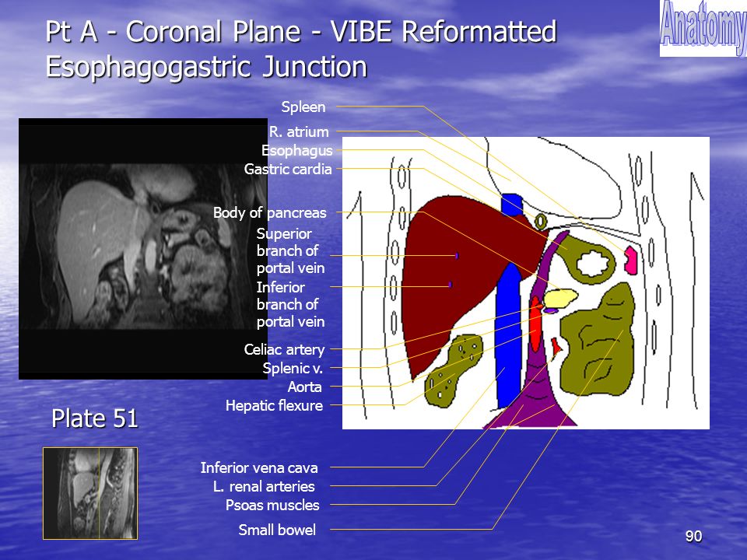Click the coronal MRI image

[143, 249]
